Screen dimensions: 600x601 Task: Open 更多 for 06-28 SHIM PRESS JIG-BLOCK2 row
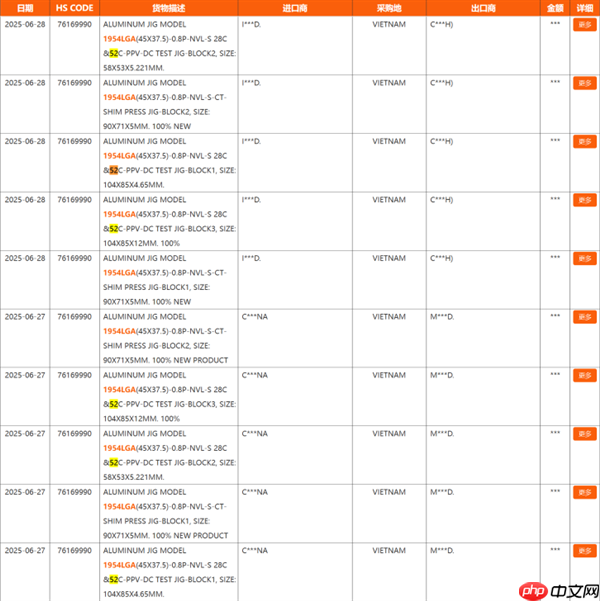[x=584, y=83]
